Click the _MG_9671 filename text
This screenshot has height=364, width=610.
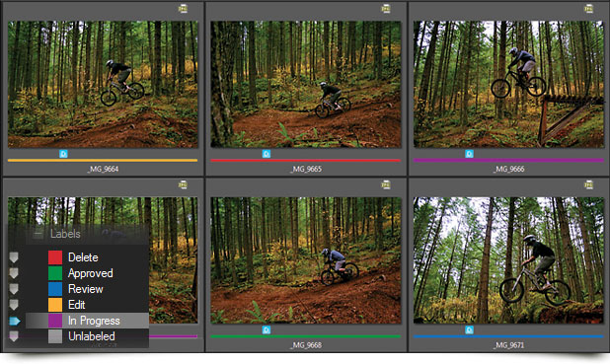[x=508, y=345]
